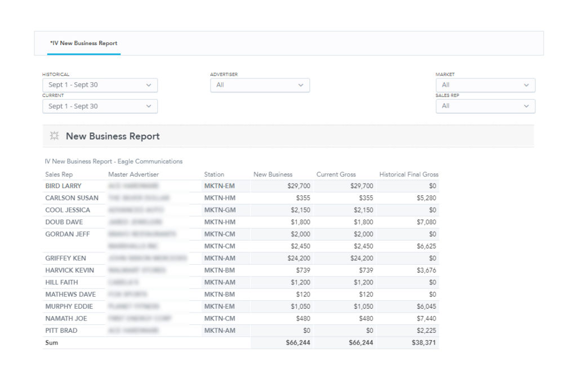Sort by the New Business column header
The height and width of the screenshot is (392, 577).
(273, 174)
